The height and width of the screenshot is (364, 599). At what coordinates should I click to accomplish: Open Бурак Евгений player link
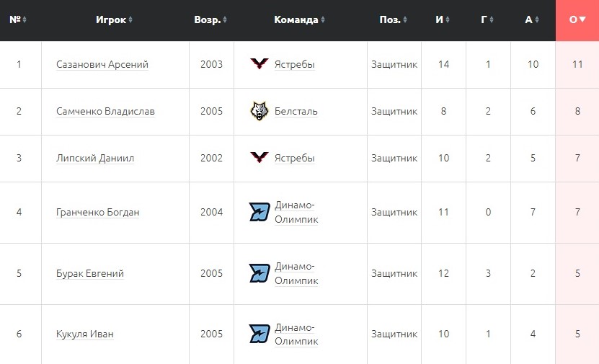point(90,273)
